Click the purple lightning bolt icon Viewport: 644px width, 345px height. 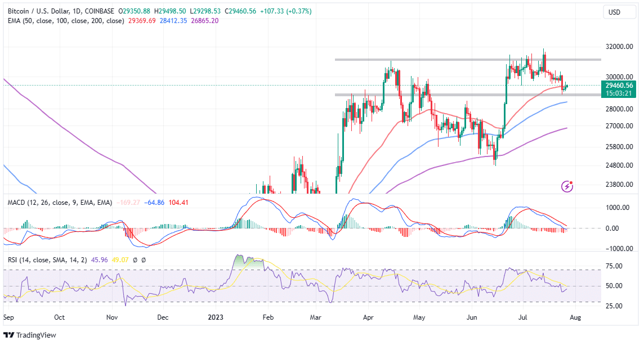pos(568,186)
